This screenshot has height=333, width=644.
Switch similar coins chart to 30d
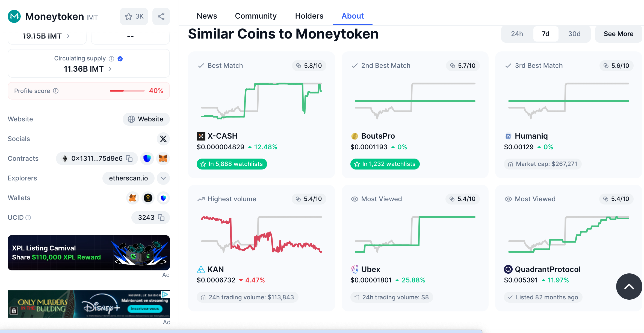(x=574, y=34)
